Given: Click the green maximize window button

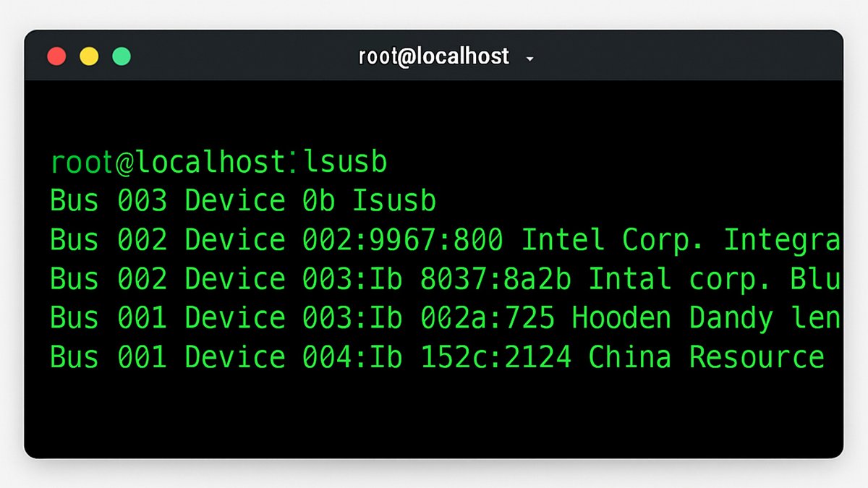Looking at the screenshot, I should pyautogui.click(x=122, y=56).
